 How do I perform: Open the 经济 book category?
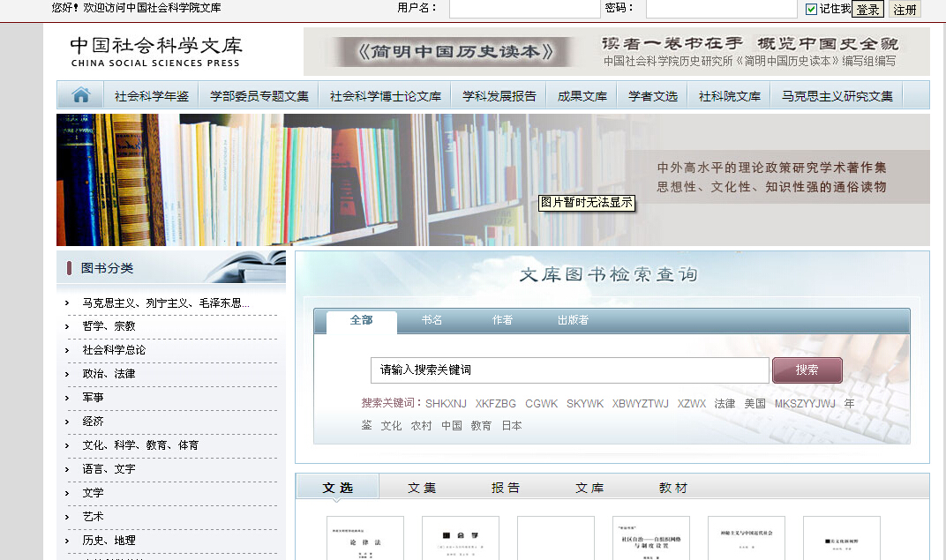(x=93, y=422)
